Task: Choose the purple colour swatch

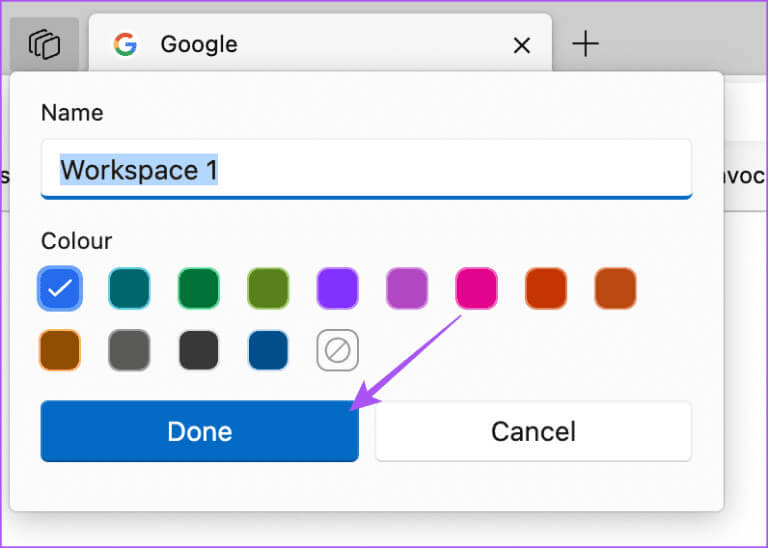Action: coord(337,288)
